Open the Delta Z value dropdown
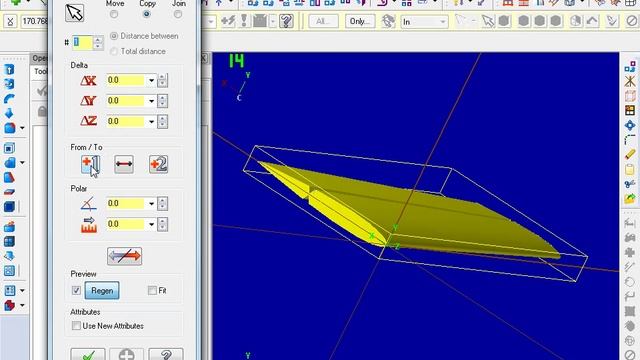This screenshot has width=640, height=360. 151,122
